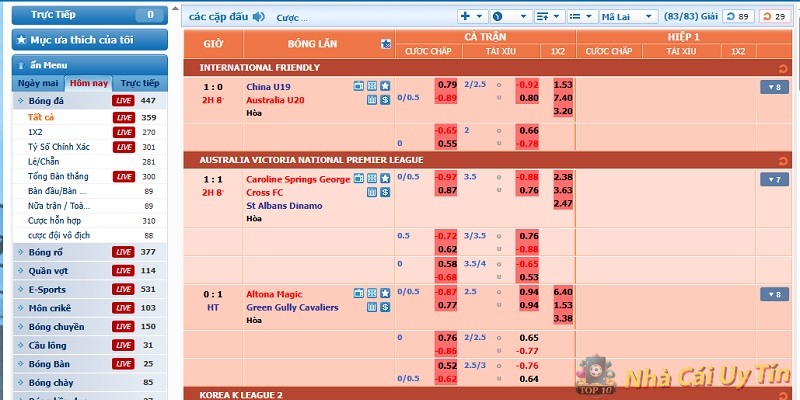Expand more bets button showing 8 for China U19
The width and height of the screenshot is (800, 400).
point(774,87)
